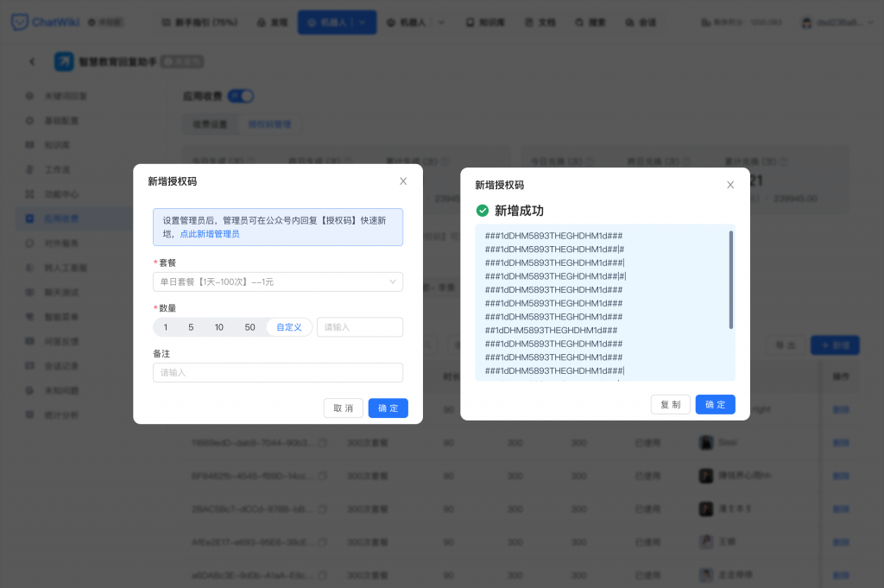
Task: Open the 知识库 section from top navigation
Action: pyautogui.click(x=484, y=22)
